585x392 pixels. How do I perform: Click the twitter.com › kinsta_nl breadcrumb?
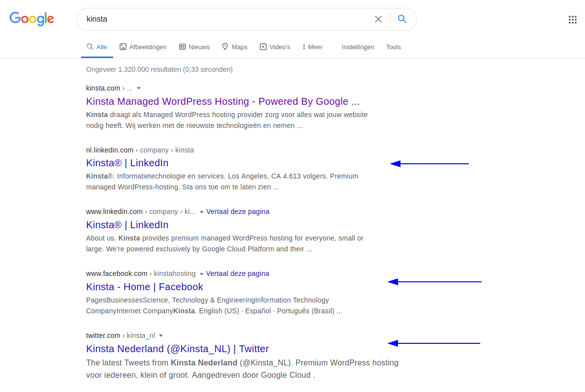[x=121, y=335]
